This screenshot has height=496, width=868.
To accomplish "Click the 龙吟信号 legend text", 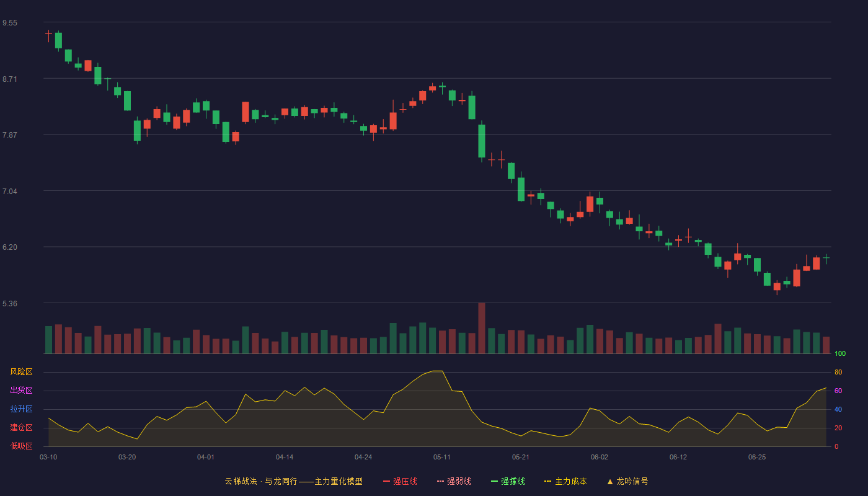I will [632, 481].
